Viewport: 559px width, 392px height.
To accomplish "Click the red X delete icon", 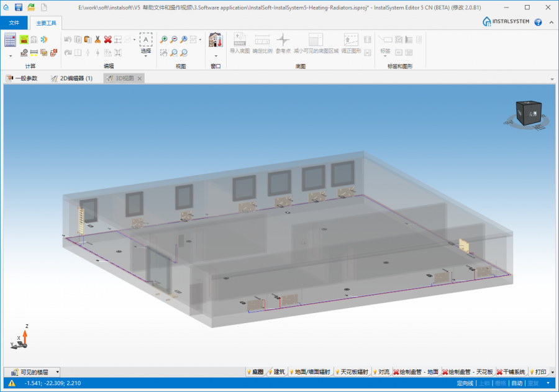I will 107,39.
